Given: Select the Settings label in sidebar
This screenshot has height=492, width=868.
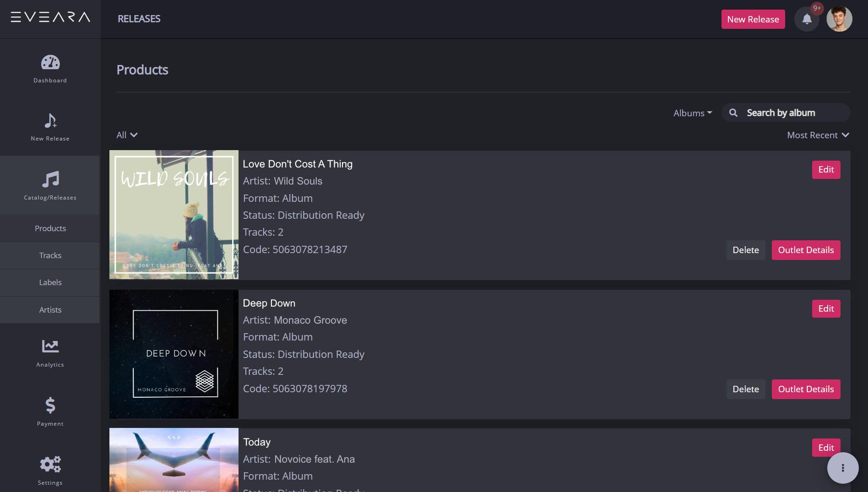Looking at the screenshot, I should point(50,483).
